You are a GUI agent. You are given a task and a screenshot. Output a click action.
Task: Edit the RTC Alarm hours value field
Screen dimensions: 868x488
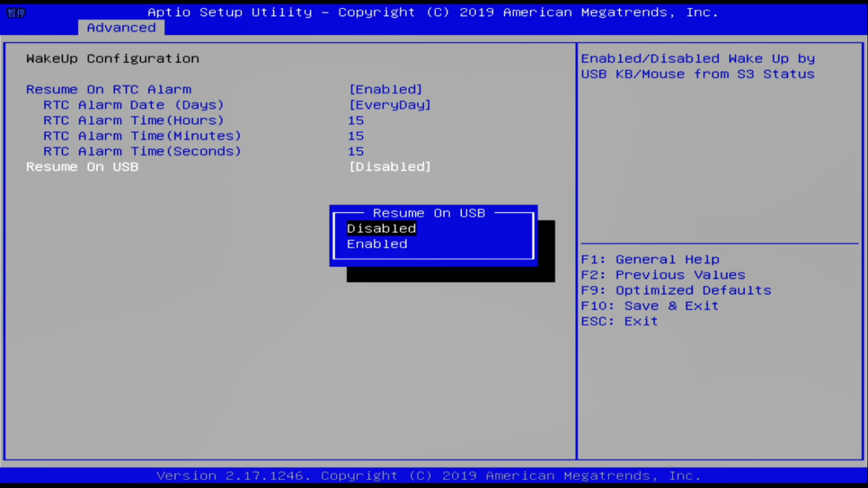(x=356, y=120)
